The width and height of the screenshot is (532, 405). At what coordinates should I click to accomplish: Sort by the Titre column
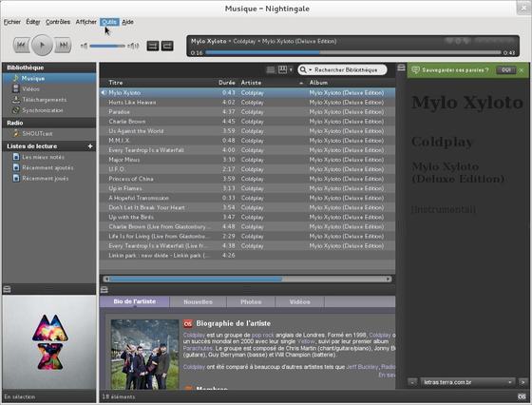160,83
